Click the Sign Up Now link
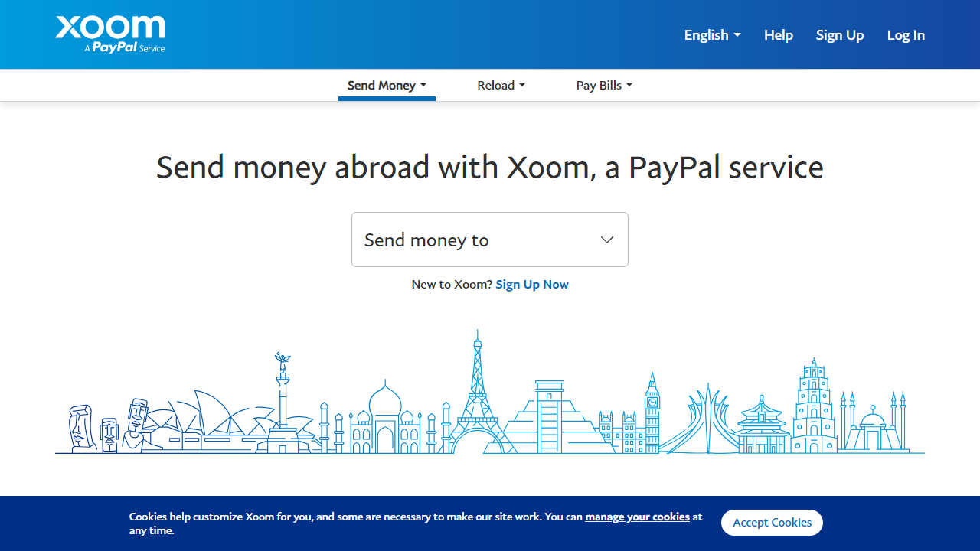Screen dimensions: 980x551 (531, 284)
